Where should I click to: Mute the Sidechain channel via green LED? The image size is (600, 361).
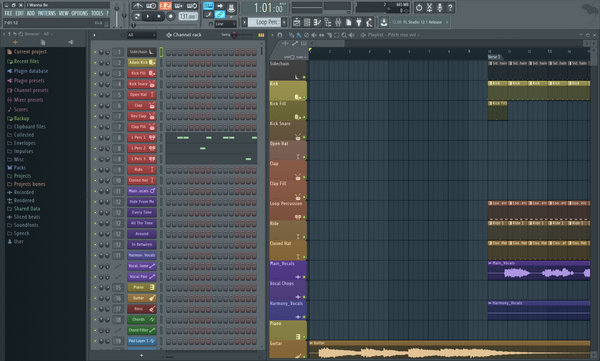(95, 52)
